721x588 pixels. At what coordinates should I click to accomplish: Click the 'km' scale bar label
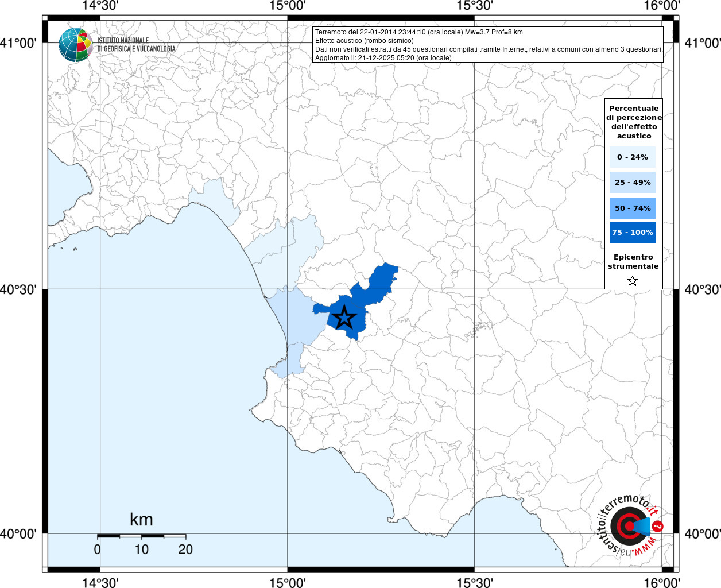(x=141, y=520)
